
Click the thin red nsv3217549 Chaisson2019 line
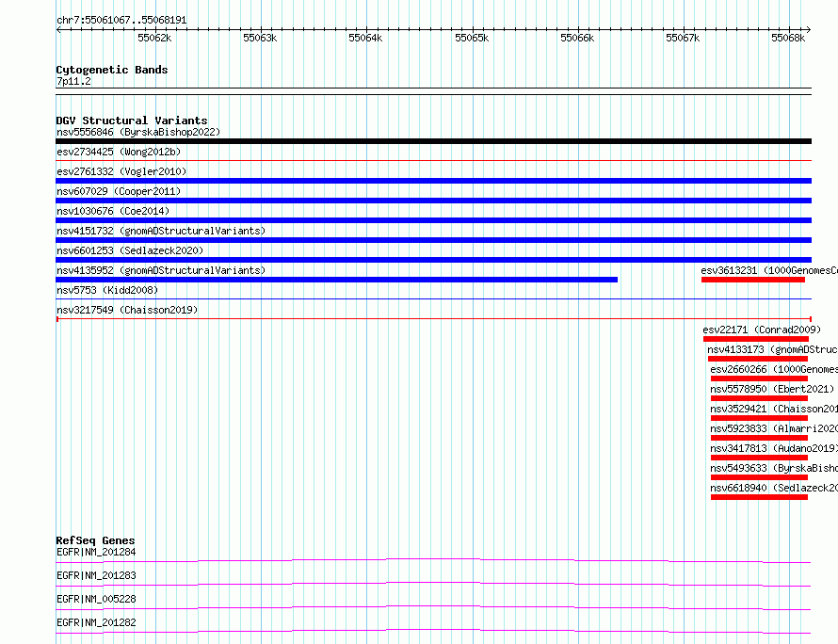pyautogui.click(x=433, y=319)
